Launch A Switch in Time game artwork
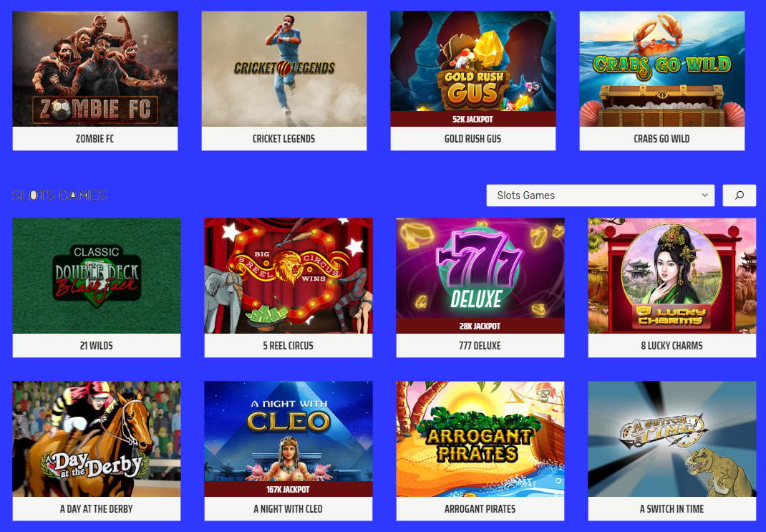 tap(672, 439)
